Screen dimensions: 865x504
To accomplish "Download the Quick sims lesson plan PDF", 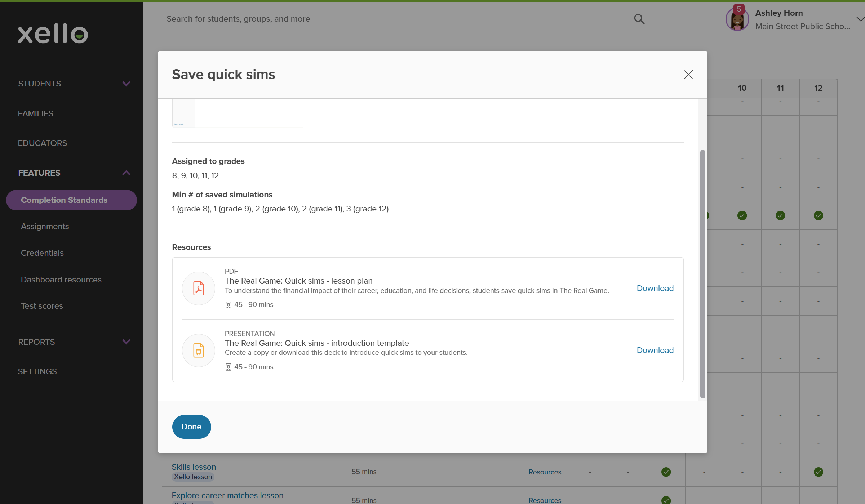I will point(655,288).
